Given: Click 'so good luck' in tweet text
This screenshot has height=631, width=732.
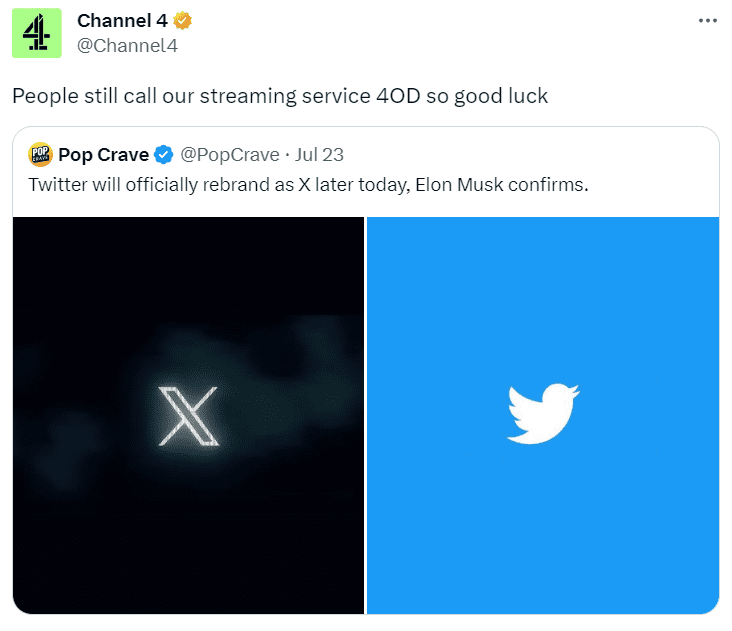Looking at the screenshot, I should tap(487, 96).
